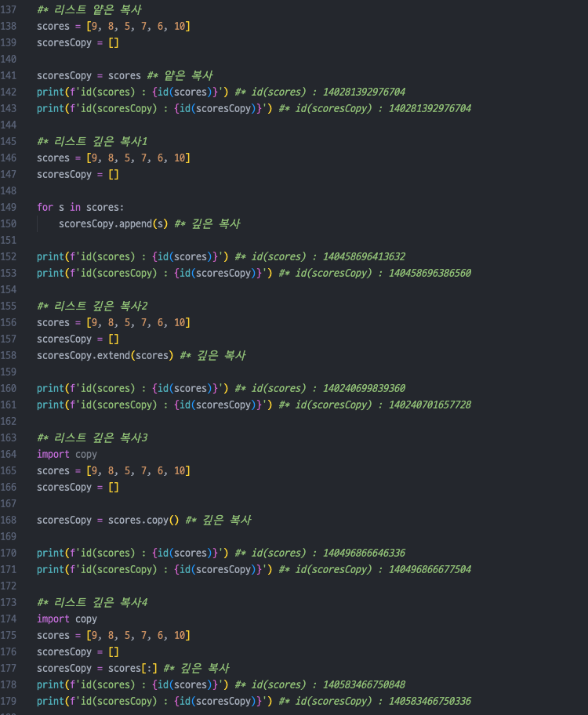Image resolution: width=588 pixels, height=715 pixels.
Task: Click id value 140281392976704 on line 143
Action: (x=430, y=108)
